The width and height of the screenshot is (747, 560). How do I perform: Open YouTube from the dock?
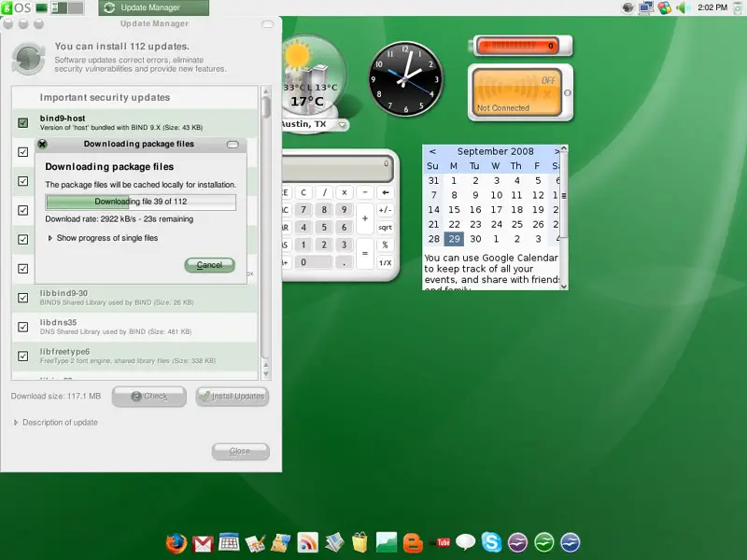[x=441, y=543]
